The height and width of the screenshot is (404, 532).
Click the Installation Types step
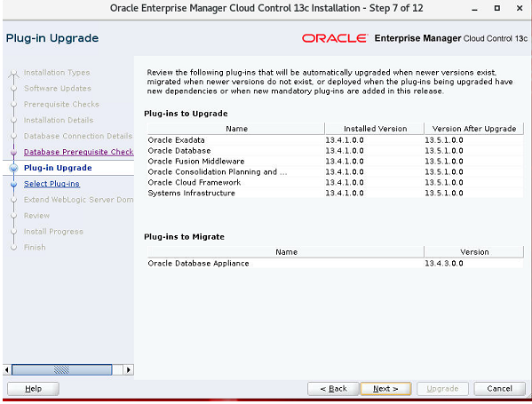pos(57,73)
